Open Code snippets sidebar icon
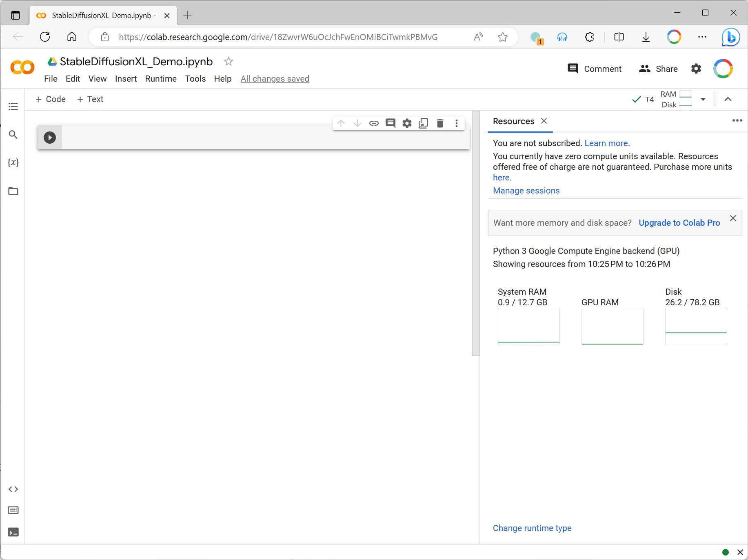This screenshot has width=748, height=560. [13, 489]
